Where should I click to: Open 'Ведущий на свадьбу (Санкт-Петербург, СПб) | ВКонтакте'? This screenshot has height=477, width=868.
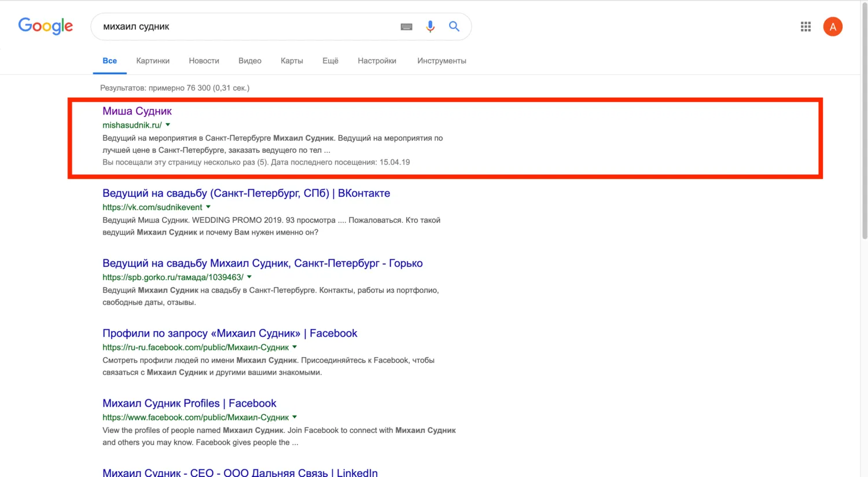point(246,193)
